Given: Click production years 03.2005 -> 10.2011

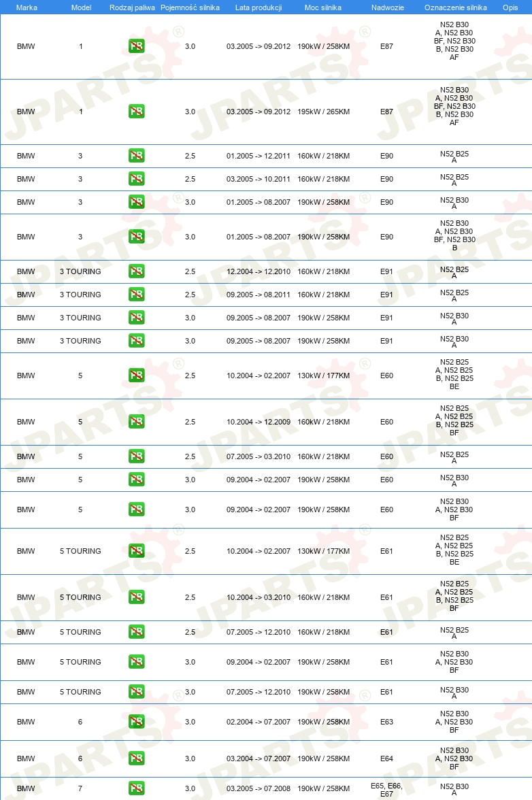Looking at the screenshot, I should click(x=259, y=178).
